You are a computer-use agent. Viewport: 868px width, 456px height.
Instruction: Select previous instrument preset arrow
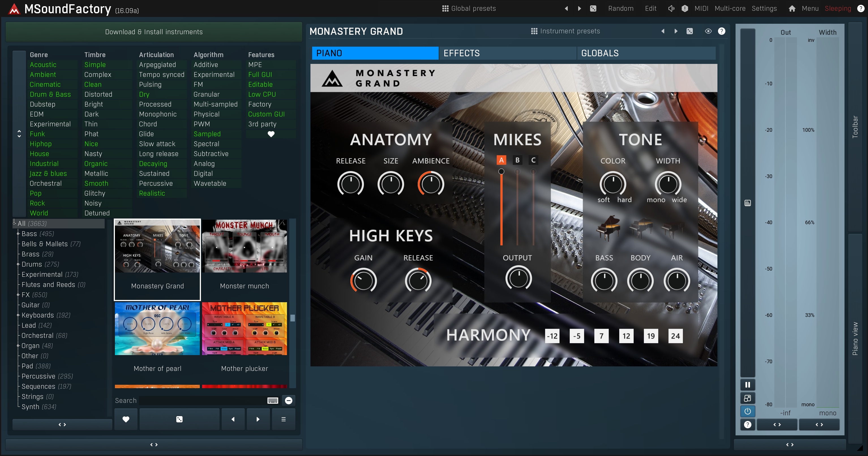pos(663,31)
